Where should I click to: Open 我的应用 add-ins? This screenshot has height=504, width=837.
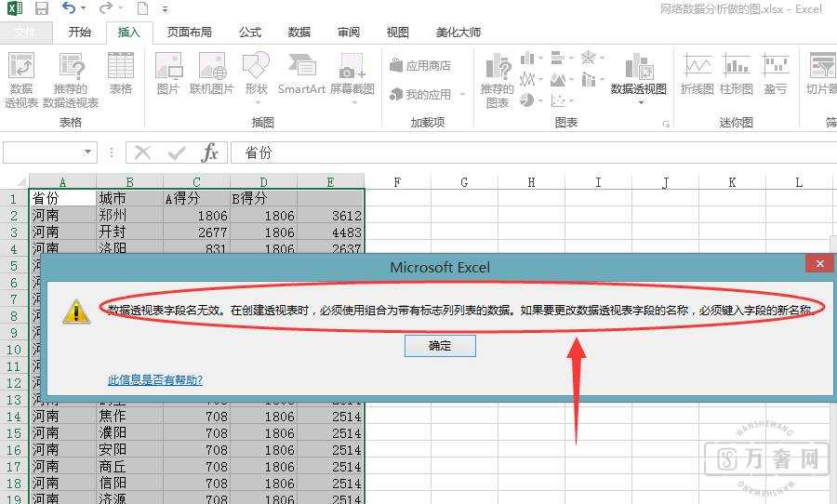pyautogui.click(x=420, y=95)
